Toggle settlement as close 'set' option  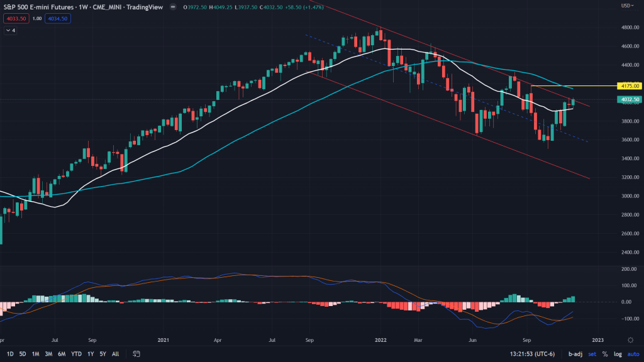click(x=592, y=354)
